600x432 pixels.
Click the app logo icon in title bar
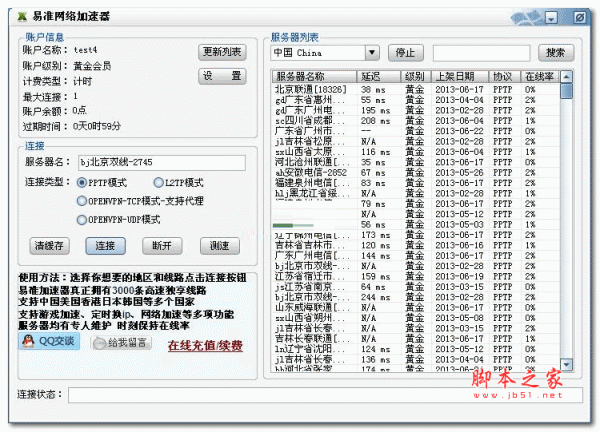(23, 16)
